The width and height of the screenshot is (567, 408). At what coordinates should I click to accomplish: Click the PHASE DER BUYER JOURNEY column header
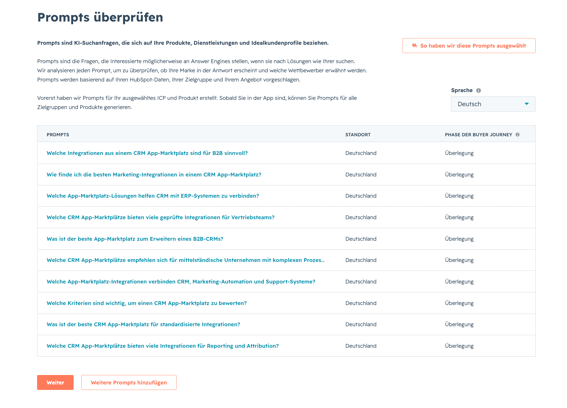pyautogui.click(x=478, y=135)
